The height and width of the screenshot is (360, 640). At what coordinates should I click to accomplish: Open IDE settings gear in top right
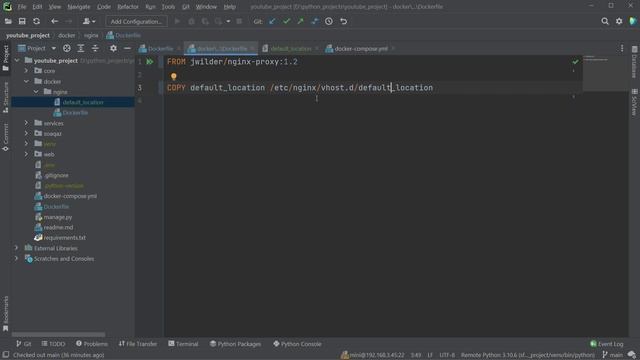click(x=619, y=21)
